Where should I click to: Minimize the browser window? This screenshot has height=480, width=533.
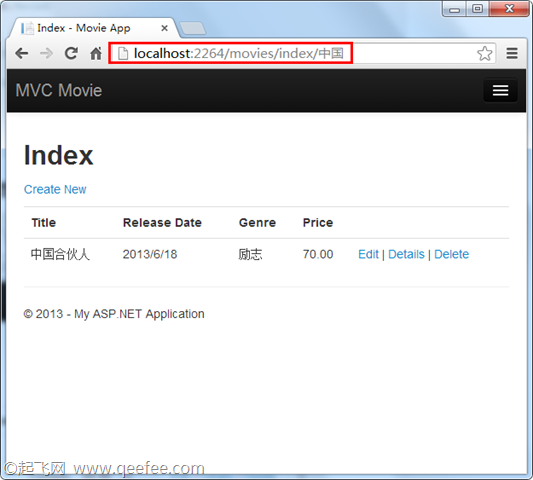[x=454, y=8]
